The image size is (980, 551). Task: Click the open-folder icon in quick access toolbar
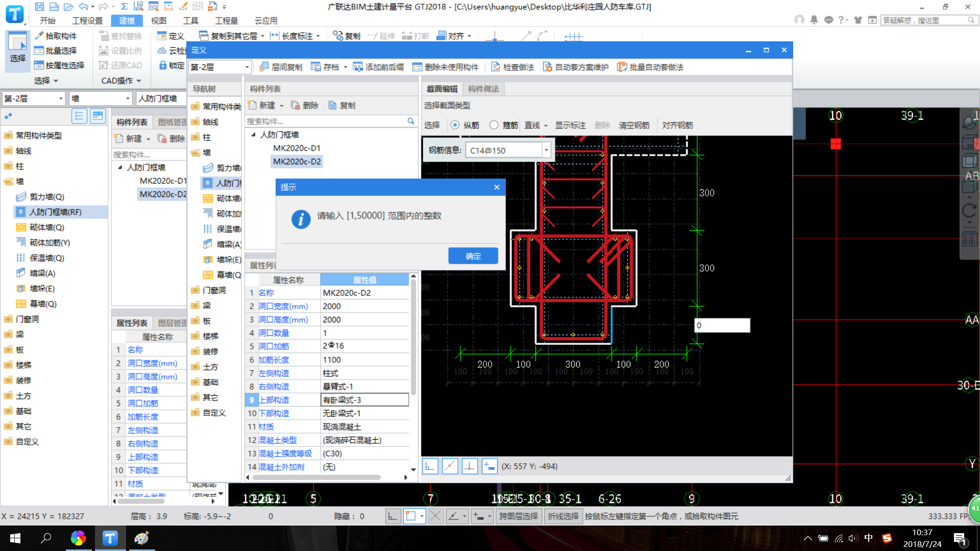(x=68, y=7)
